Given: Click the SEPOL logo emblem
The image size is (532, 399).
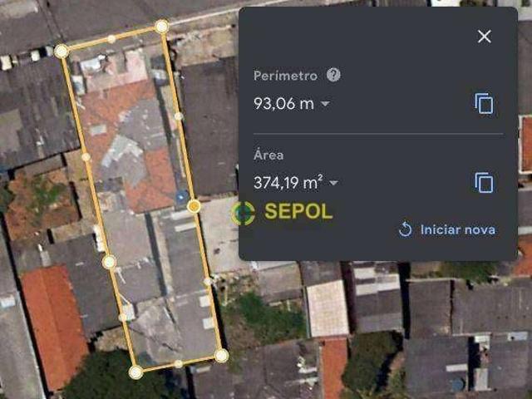Looking at the screenshot, I should (x=243, y=213).
